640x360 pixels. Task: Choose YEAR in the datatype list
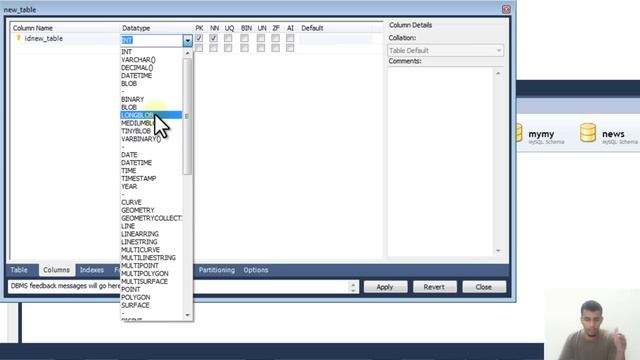point(129,187)
